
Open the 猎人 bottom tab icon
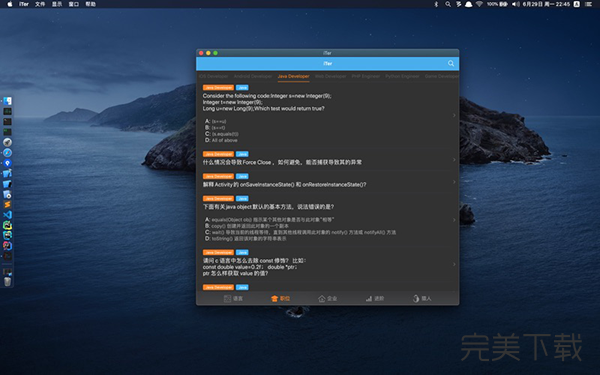(x=416, y=298)
